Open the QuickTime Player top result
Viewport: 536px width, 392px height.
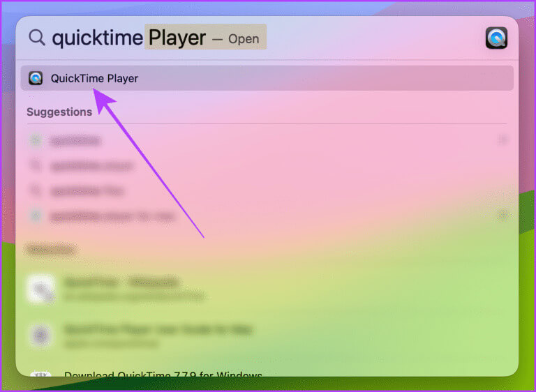[267, 78]
